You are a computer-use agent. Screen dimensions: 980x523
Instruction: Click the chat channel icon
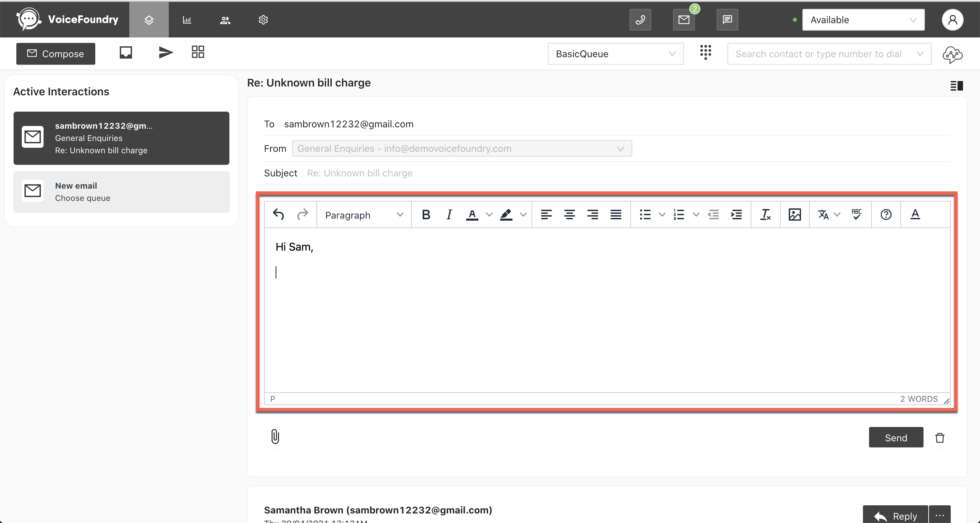click(x=728, y=19)
